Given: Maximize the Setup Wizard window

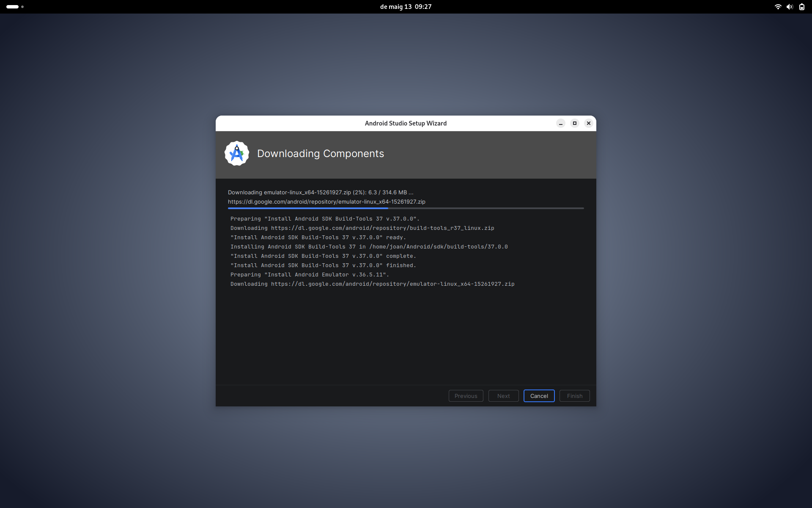Looking at the screenshot, I should [x=575, y=123].
